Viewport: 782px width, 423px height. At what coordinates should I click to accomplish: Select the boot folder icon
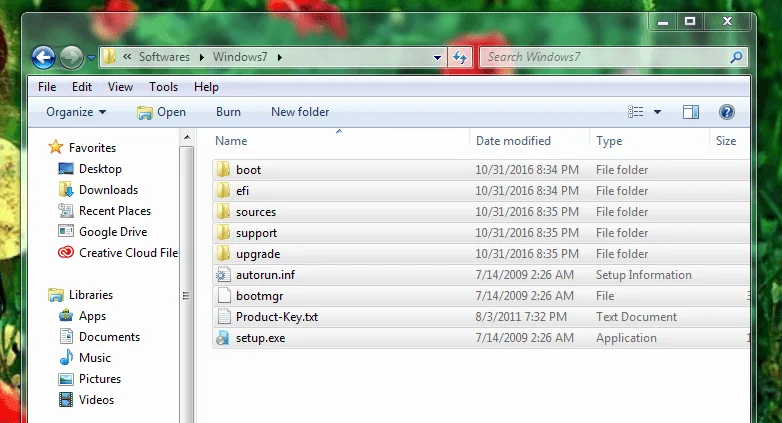tap(223, 170)
